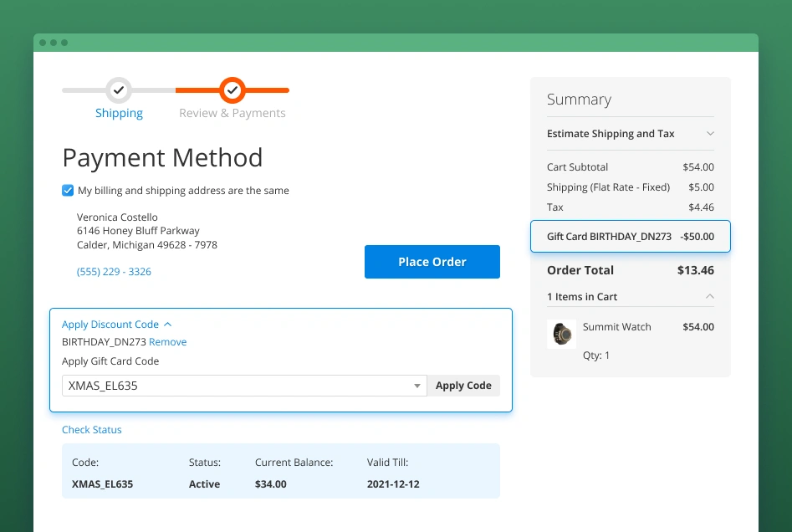Click the Review & Payments checkmark icon
Viewport: 792px width, 532px height.
click(232, 90)
